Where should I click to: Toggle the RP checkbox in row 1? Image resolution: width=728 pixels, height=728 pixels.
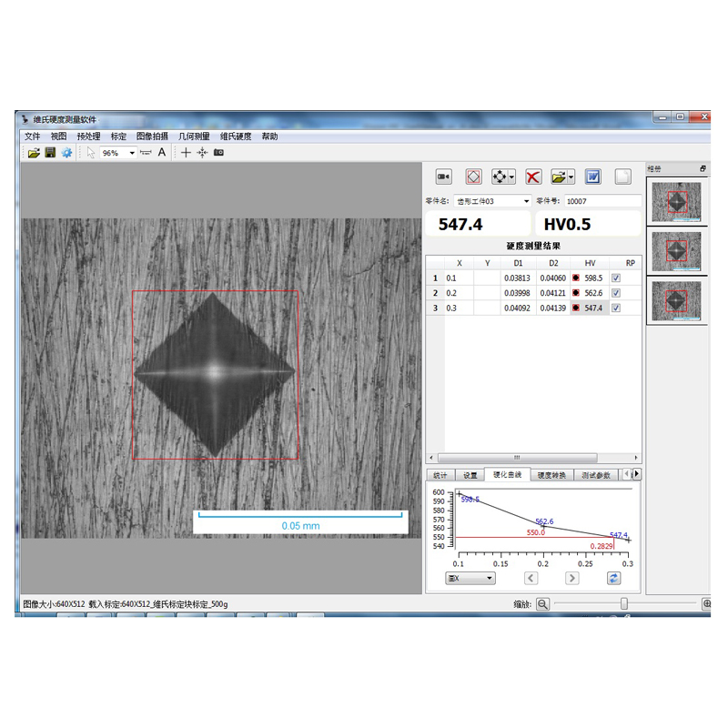coord(616,278)
